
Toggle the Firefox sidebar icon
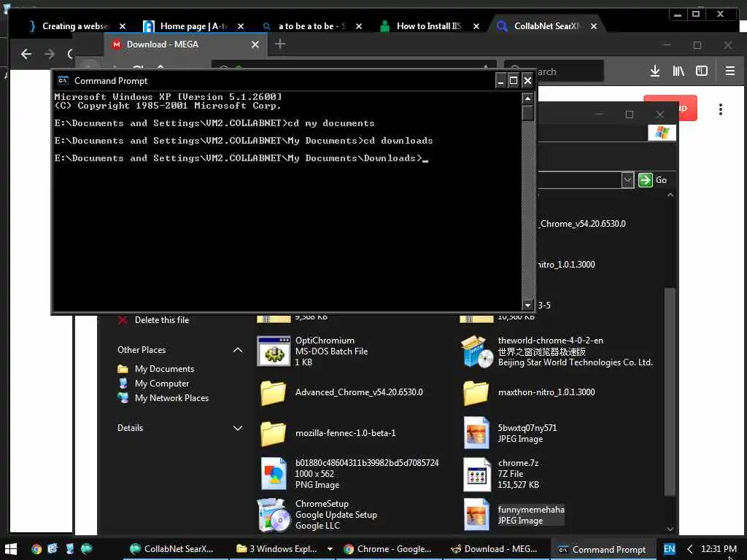tap(702, 71)
